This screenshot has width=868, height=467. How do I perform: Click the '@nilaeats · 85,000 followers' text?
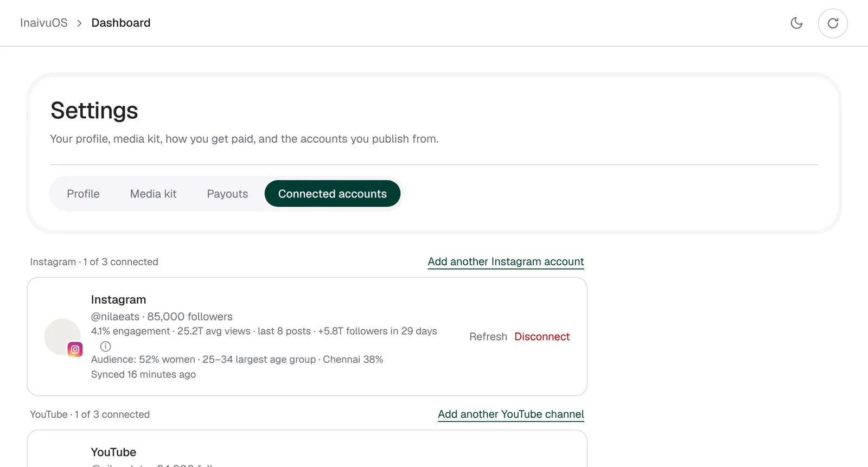(x=162, y=316)
